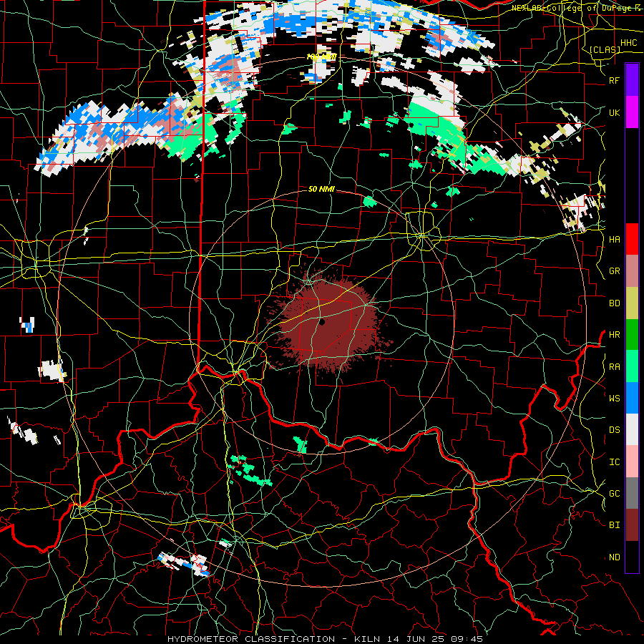
Task: Click the WS blue legend swatch
Action: tap(632, 398)
